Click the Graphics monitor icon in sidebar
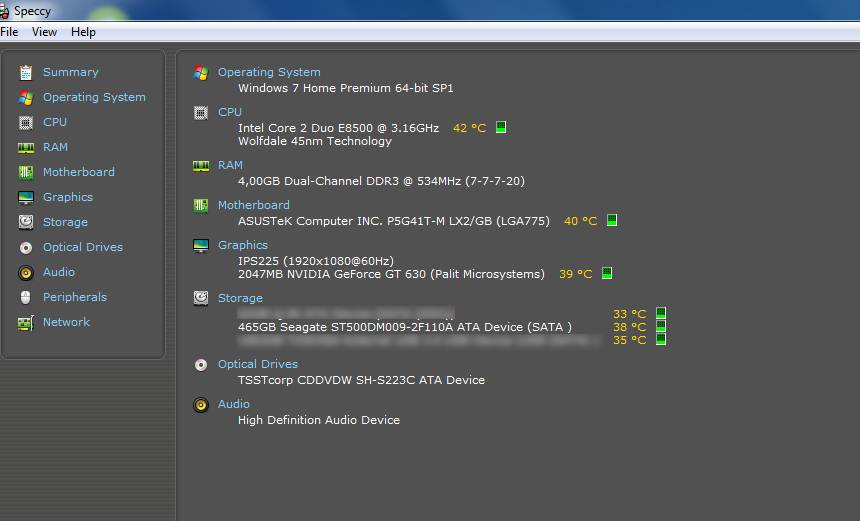860x521 pixels. pyautogui.click(x=26, y=197)
